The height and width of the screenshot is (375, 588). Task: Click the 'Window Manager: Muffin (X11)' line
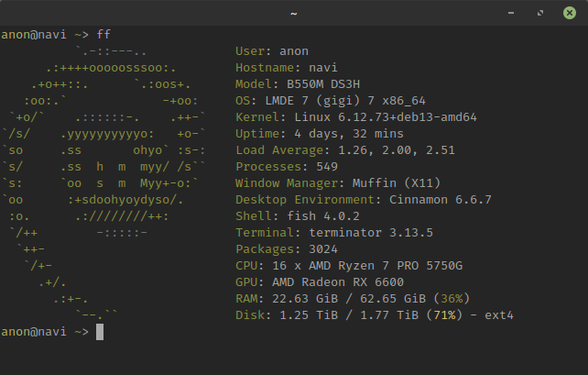coord(337,183)
